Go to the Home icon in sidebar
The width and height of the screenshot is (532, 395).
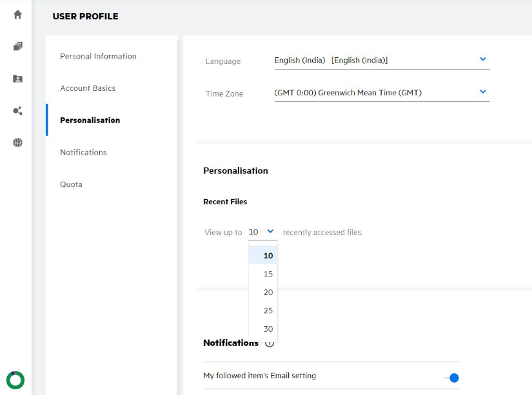[17, 14]
